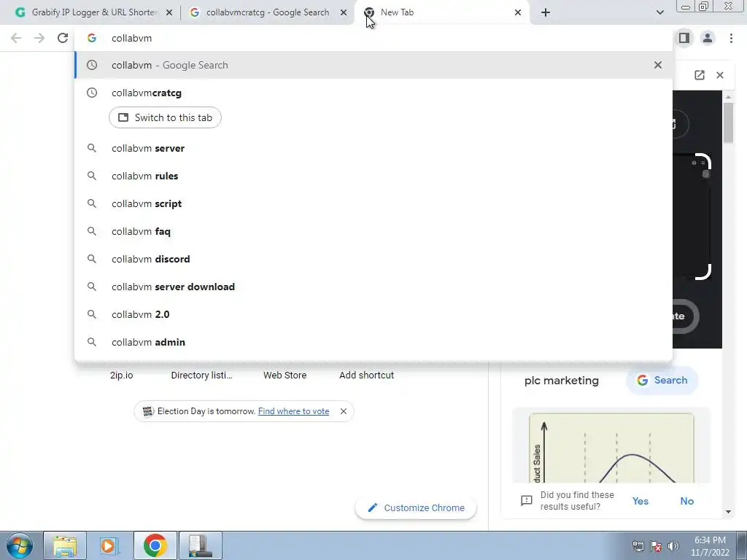This screenshot has height=560, width=747.
Task: Click the volume speaker tray icon
Action: (673, 546)
